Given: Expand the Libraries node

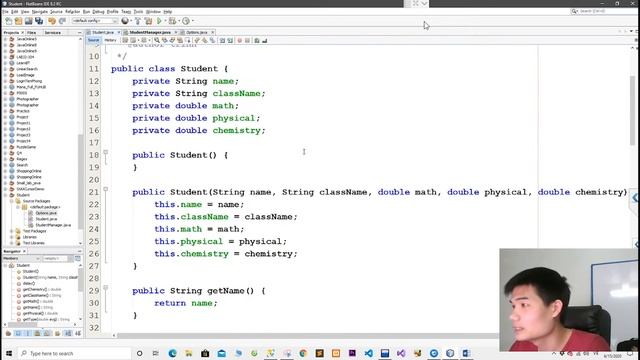Looking at the screenshot, I should (11, 237).
